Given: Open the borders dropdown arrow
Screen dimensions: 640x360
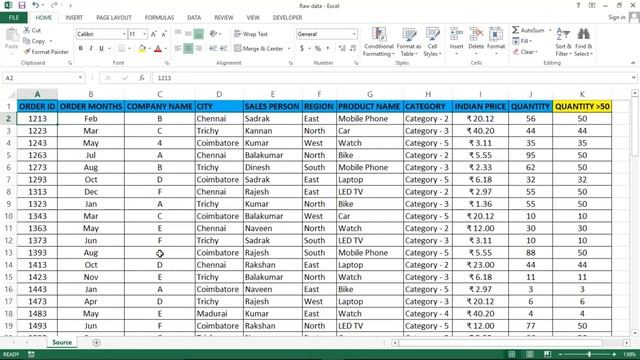Looking at the screenshot, I should (x=129, y=49).
